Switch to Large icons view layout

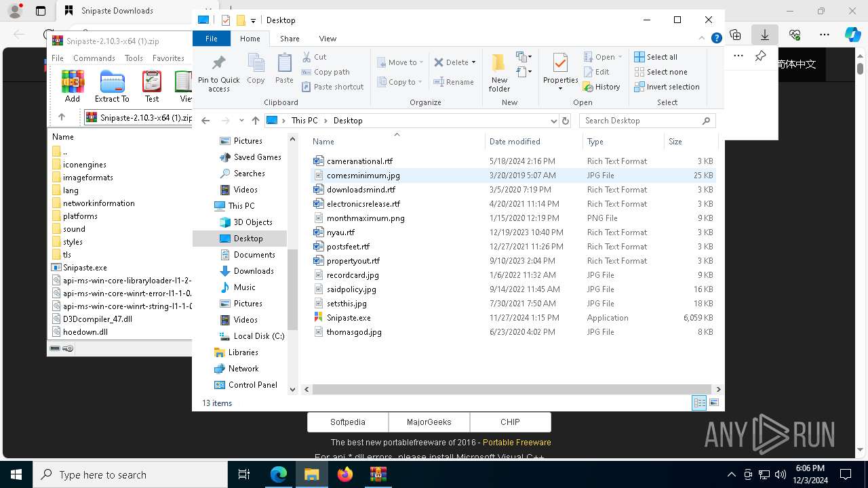(713, 403)
